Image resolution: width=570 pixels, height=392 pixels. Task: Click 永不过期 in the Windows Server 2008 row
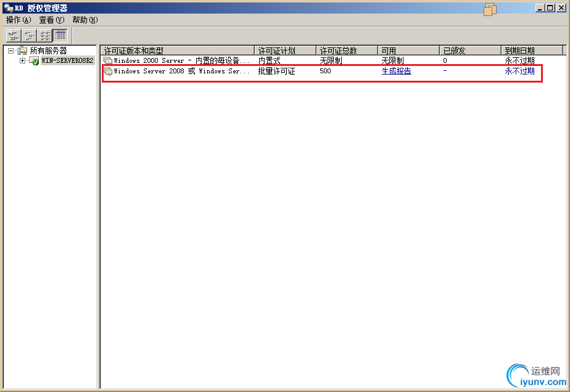pos(520,71)
